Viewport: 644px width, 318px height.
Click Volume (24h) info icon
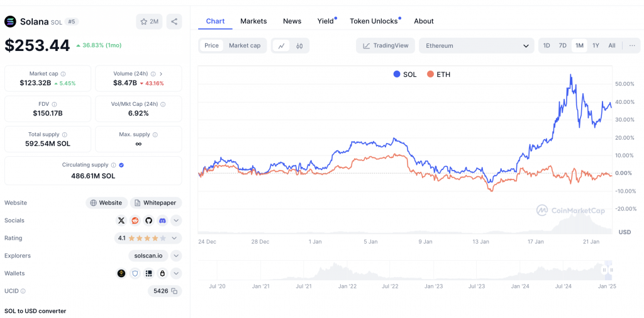pyautogui.click(x=153, y=74)
